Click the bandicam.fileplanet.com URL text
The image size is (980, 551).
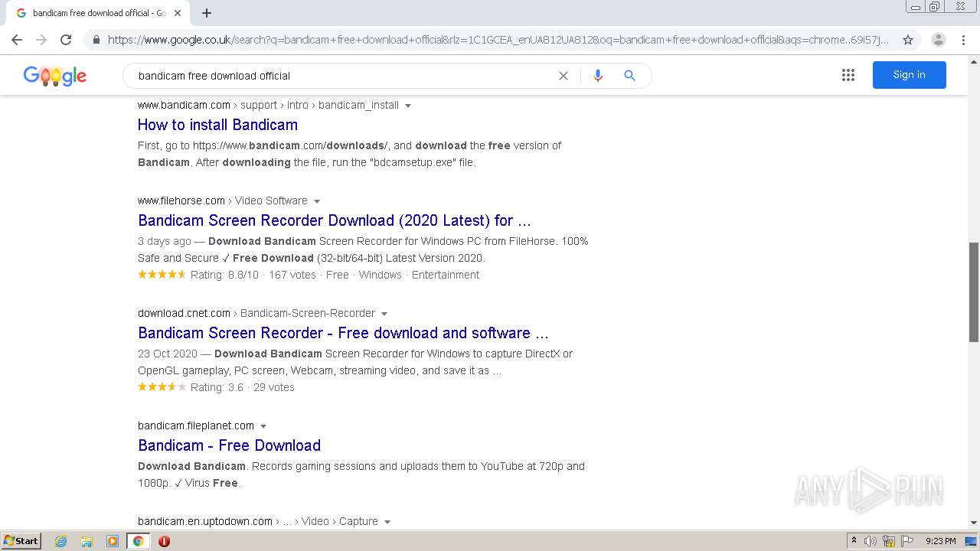click(x=196, y=425)
